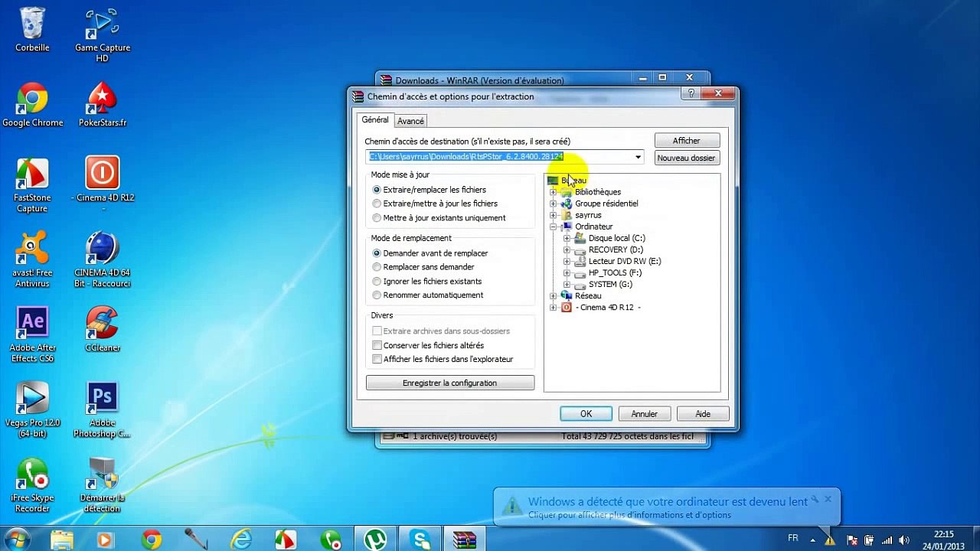Expand the Réseau tree node

coord(553,295)
